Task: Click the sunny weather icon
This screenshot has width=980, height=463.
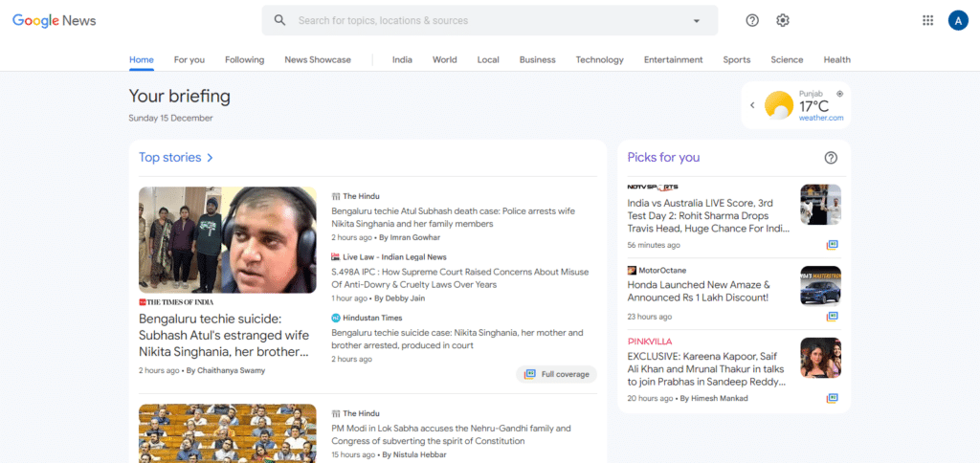Action: coord(778,105)
